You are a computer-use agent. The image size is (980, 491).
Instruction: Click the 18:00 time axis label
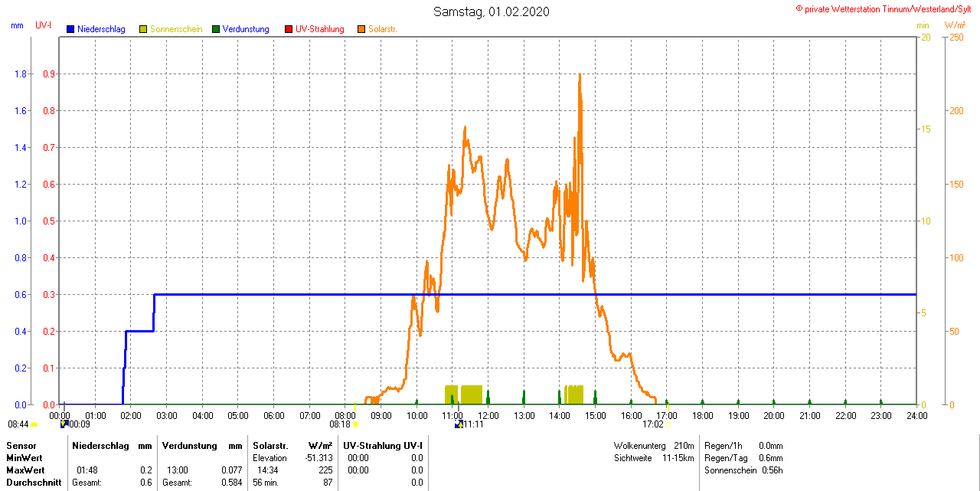point(702,415)
